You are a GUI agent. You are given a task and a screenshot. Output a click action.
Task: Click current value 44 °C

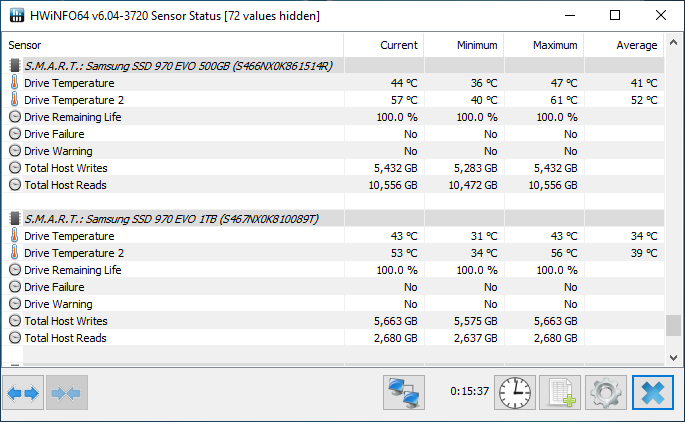(404, 83)
